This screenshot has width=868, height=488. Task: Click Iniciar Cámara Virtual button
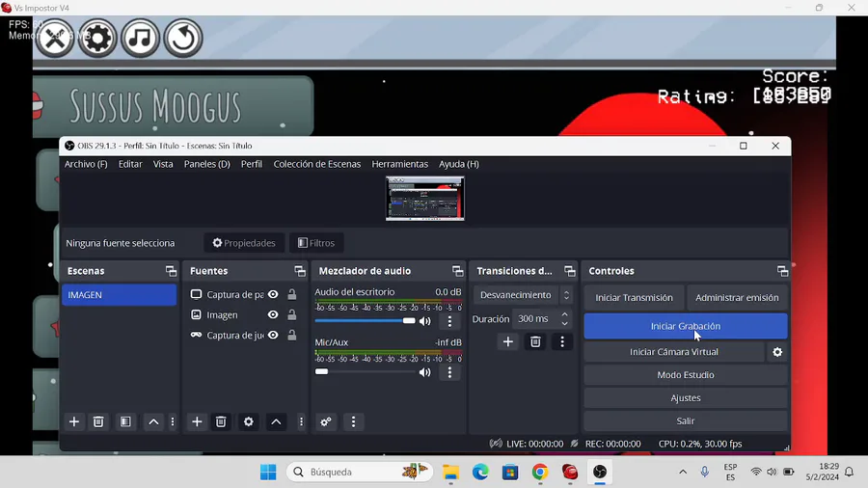(x=674, y=352)
